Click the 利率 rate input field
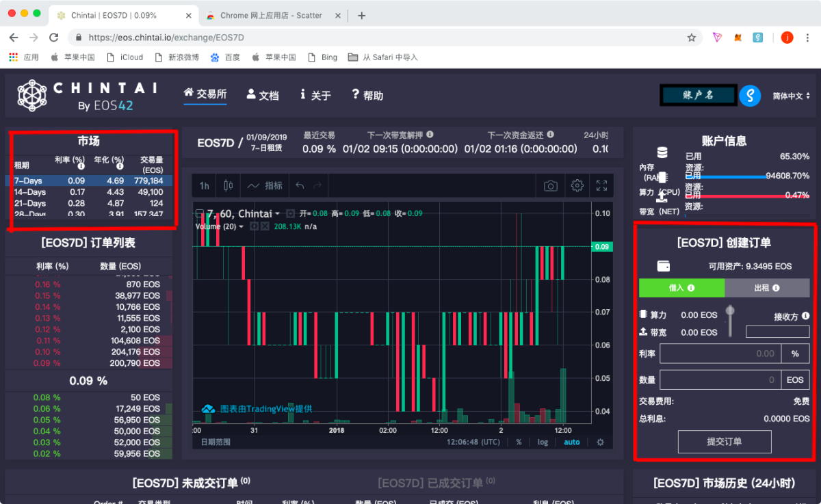821x504 pixels. (720, 354)
